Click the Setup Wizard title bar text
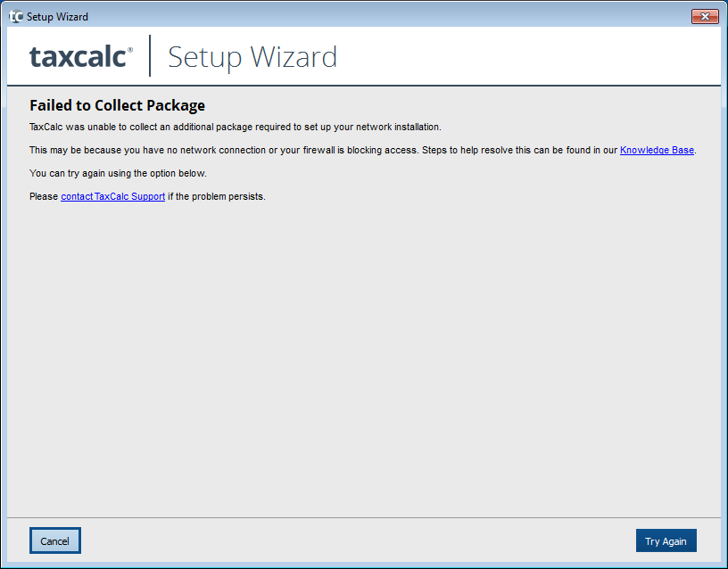 click(x=57, y=16)
